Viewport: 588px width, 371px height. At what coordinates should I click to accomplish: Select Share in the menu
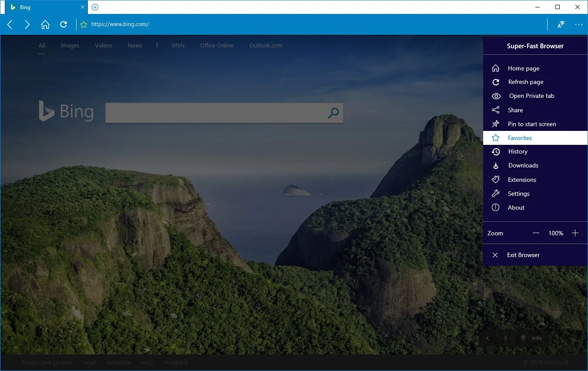click(535, 110)
